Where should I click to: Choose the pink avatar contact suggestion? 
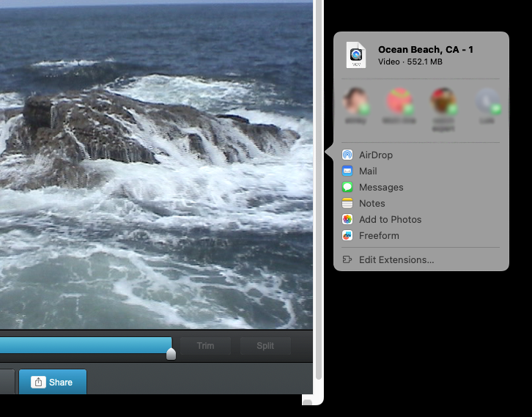coord(399,100)
